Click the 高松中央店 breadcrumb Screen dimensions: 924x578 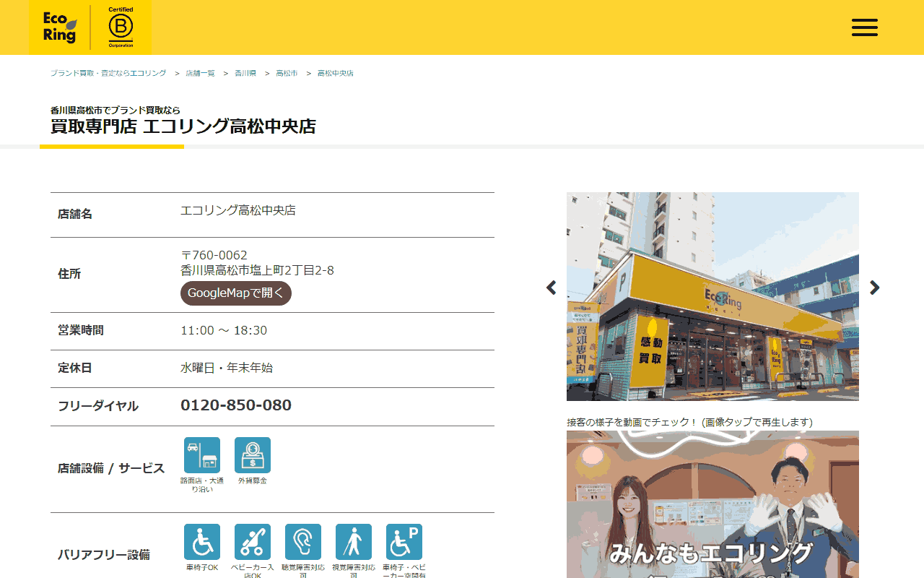336,74
